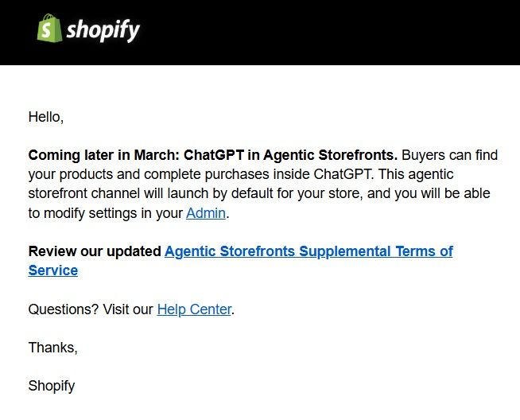520x420 pixels.
Task: Visit the Help Center link
Action: pos(194,309)
